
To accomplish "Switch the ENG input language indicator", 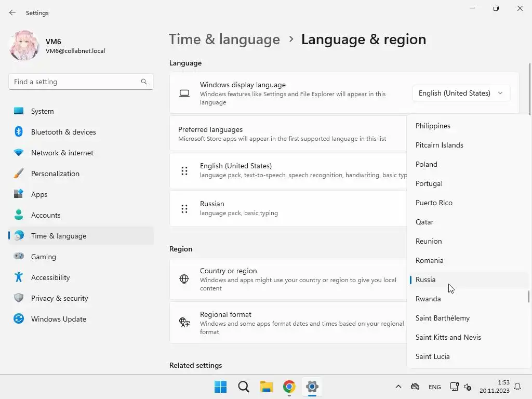I will 435,387.
